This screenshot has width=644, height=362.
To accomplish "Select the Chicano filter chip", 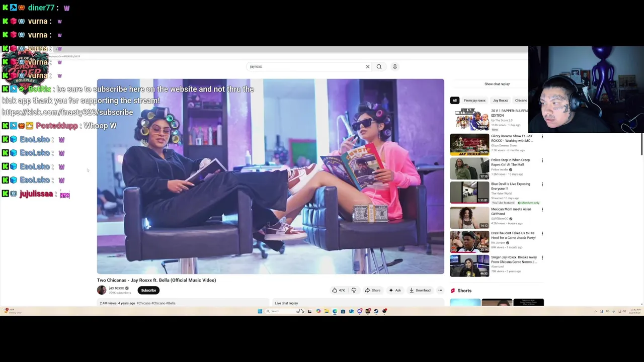I will click(521, 101).
